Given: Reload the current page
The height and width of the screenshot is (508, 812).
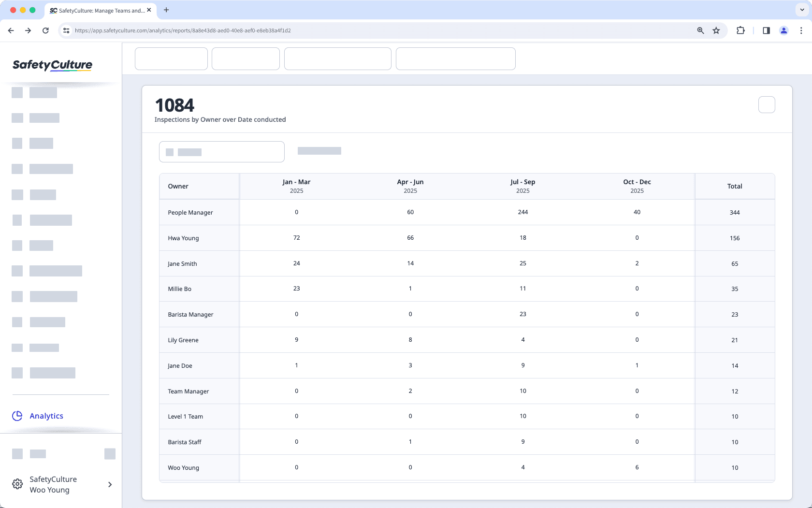Looking at the screenshot, I should [x=45, y=30].
